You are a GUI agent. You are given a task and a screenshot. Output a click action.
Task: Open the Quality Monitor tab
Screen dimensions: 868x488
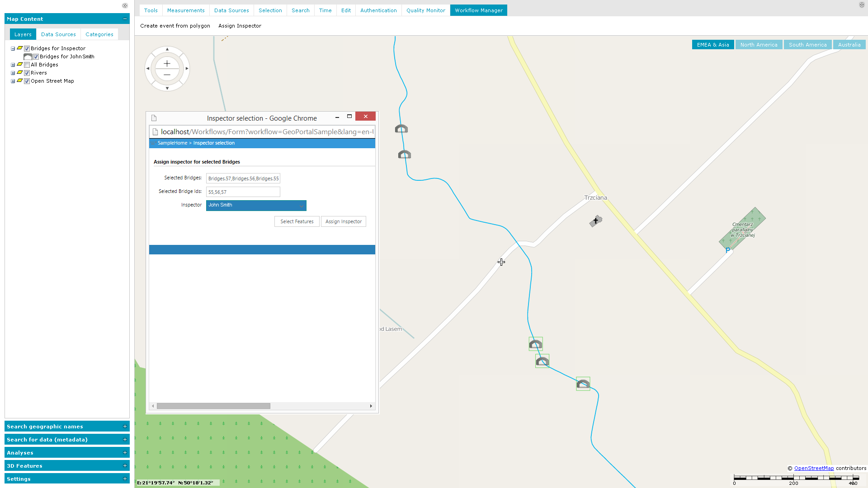(x=425, y=10)
